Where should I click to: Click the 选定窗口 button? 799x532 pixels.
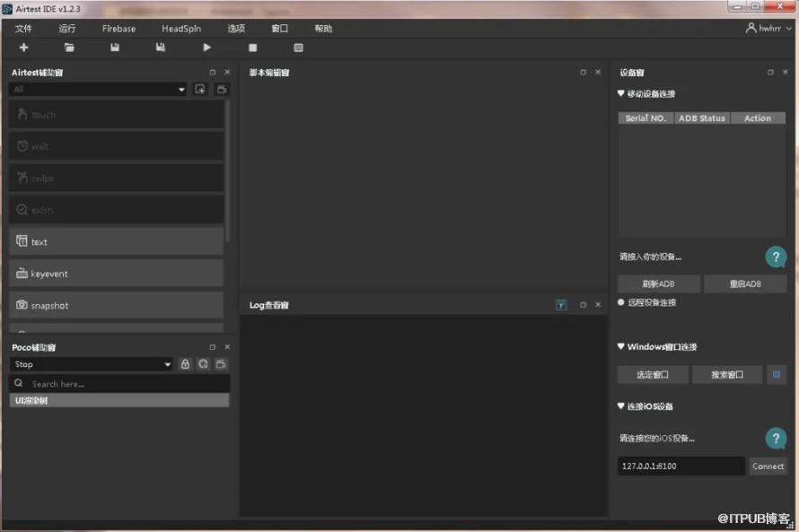(653, 375)
